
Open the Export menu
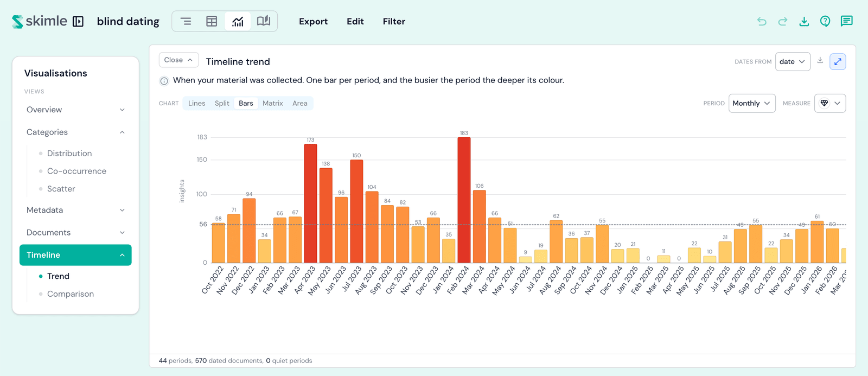click(313, 22)
